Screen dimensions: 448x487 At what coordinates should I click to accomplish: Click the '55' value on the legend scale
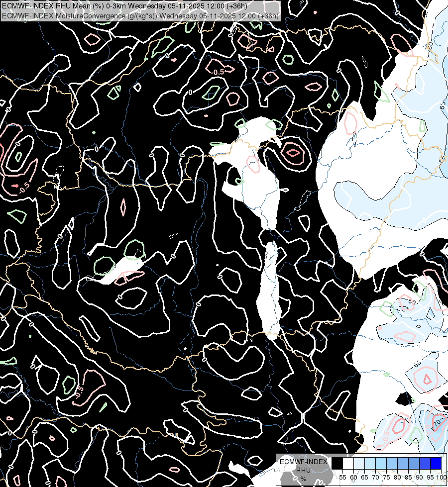[342, 478]
